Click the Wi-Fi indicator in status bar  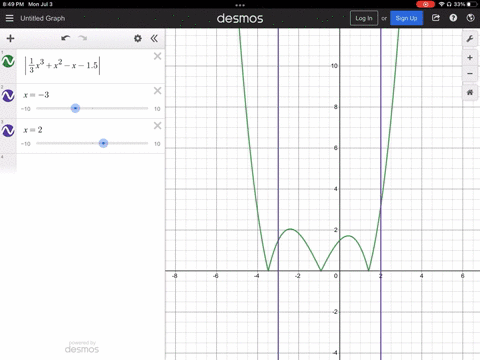pyautogui.click(x=442, y=4)
